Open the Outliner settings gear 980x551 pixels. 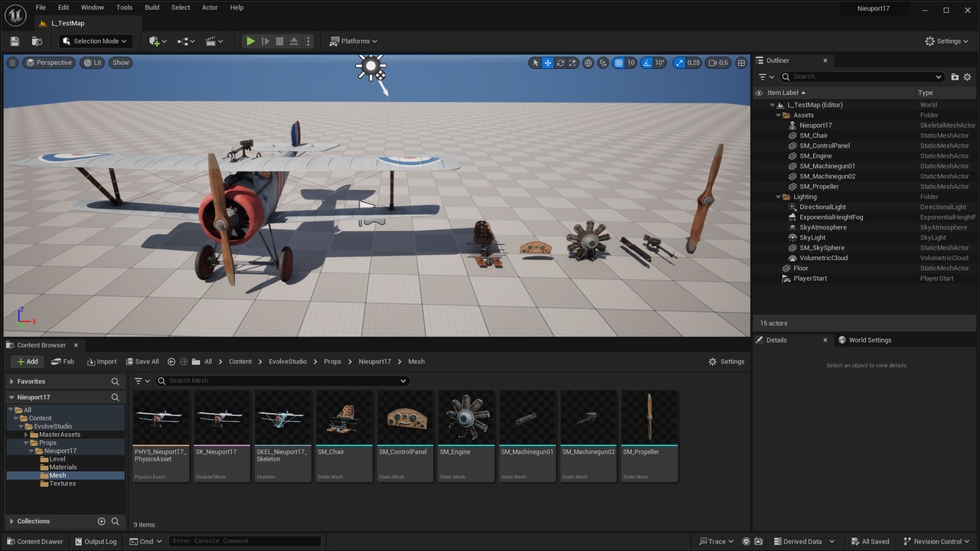(x=968, y=77)
